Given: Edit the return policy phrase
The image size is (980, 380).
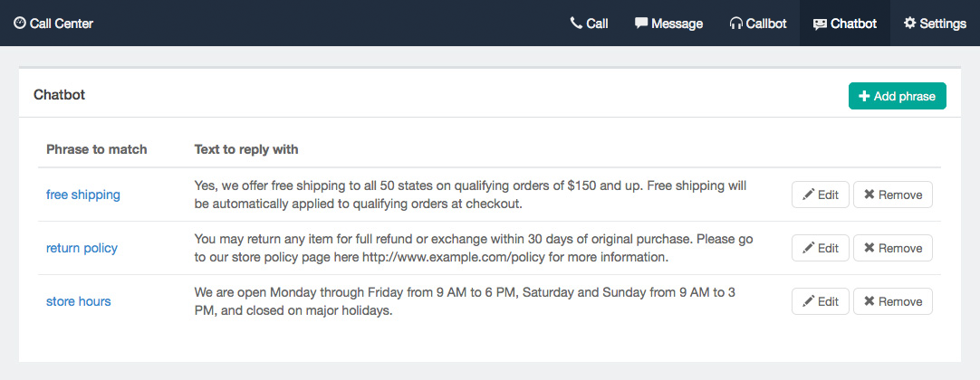Looking at the screenshot, I should pyautogui.click(x=820, y=248).
